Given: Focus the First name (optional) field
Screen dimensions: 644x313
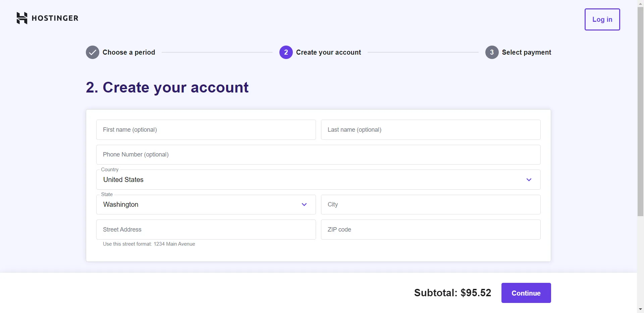Looking at the screenshot, I should (x=206, y=130).
